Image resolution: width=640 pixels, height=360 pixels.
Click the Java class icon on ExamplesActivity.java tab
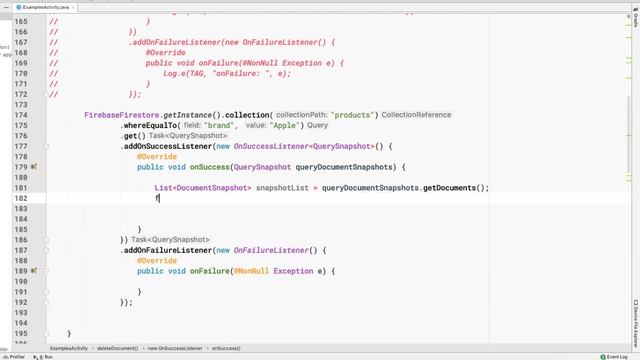(x=19, y=7)
